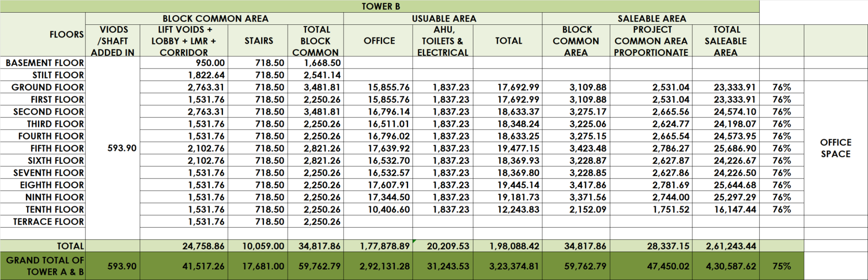Screen dimensions: 868x280
Task: Select the PROJECT COMMON AREA PROPORTIONATE header
Action: (651, 41)
